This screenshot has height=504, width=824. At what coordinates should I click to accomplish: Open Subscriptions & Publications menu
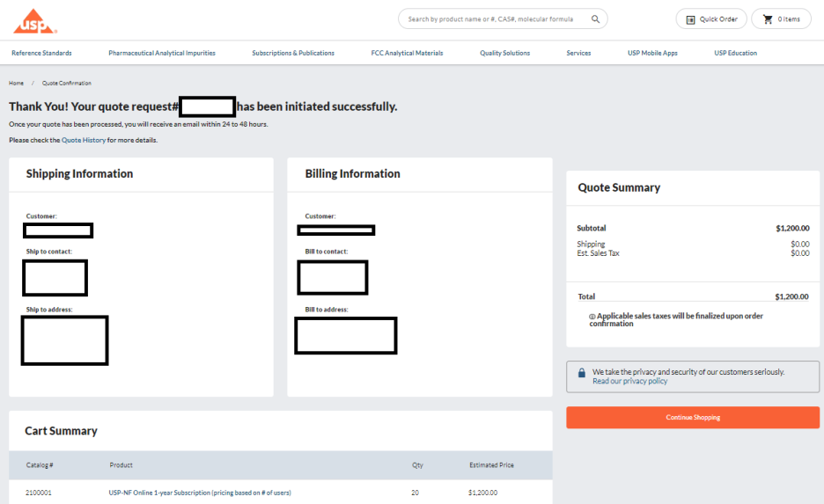point(293,53)
